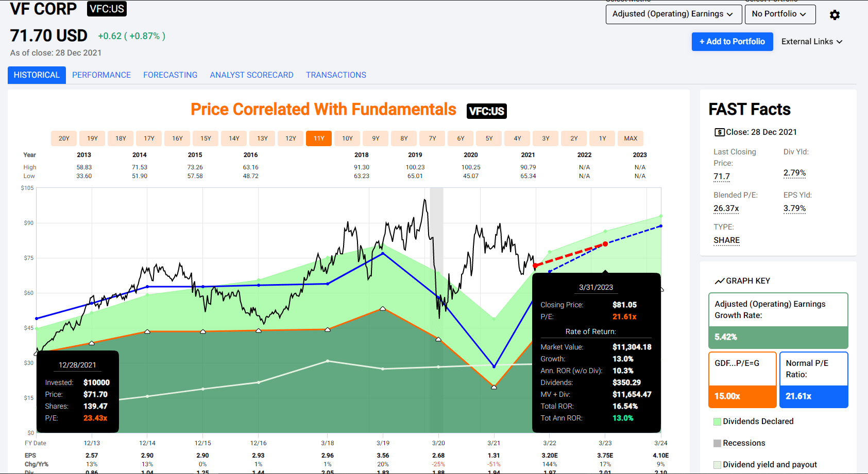Click the -51% Chg/Yr value
This screenshot has width=868, height=474.
tap(494, 464)
